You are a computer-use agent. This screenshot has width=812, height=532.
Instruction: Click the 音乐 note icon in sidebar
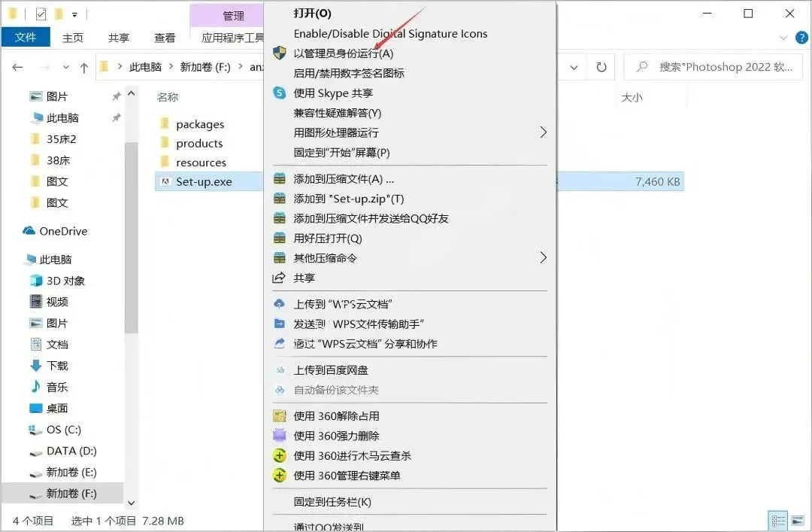click(36, 386)
